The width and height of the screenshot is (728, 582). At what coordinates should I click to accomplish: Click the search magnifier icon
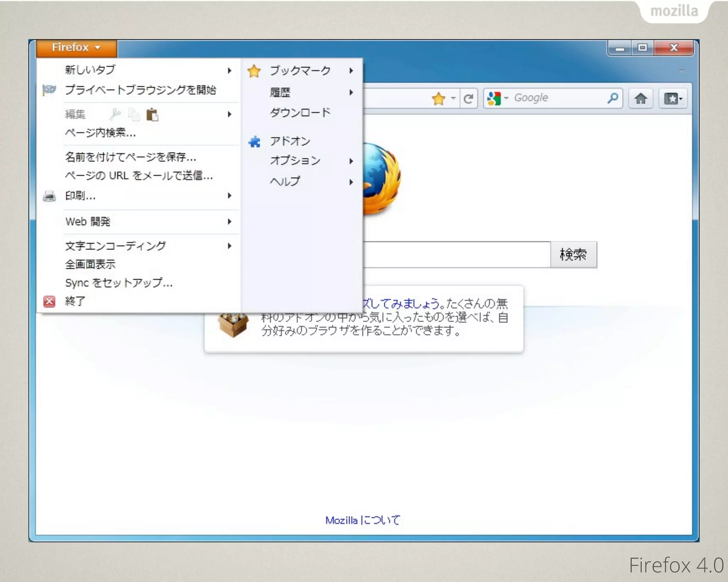(613, 98)
